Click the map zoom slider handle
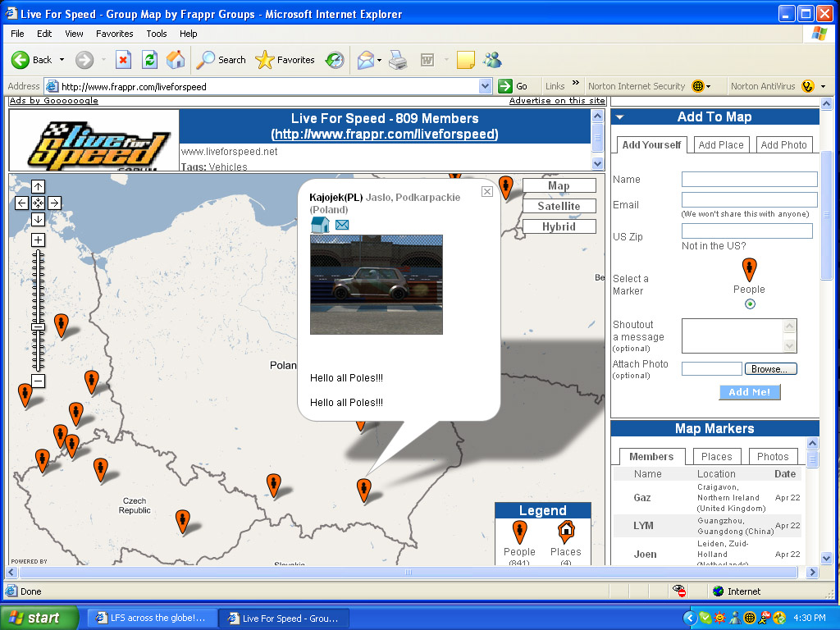Image resolution: width=840 pixels, height=630 pixels. click(x=38, y=326)
